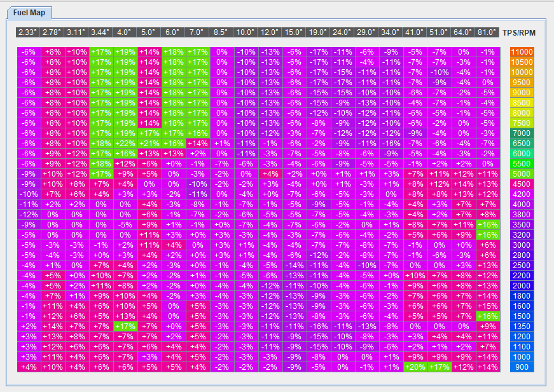Select the -14% cell in the 2500 RPM row
The image size is (554, 392).
coord(294,266)
